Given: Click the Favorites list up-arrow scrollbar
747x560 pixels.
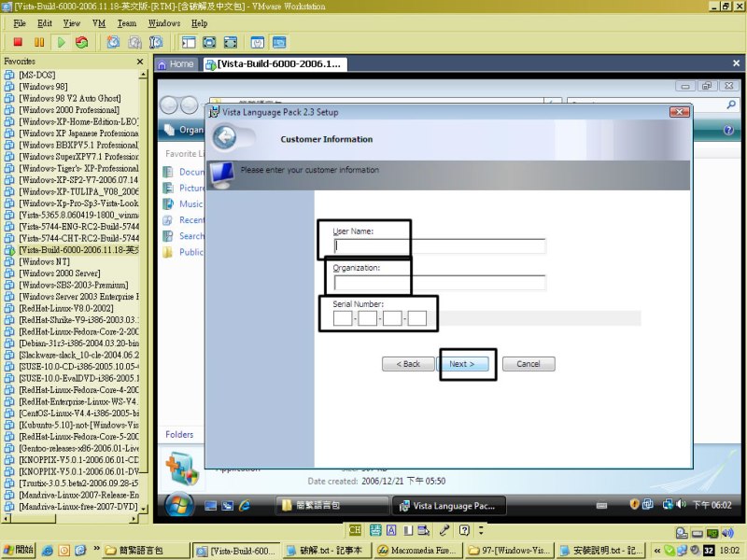Looking at the screenshot, I should coord(143,75).
